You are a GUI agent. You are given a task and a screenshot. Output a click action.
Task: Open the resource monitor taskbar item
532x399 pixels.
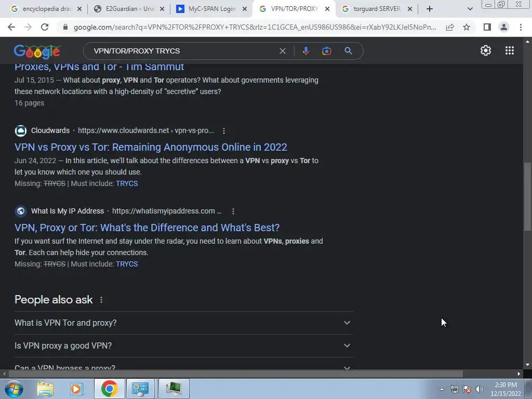point(174,389)
